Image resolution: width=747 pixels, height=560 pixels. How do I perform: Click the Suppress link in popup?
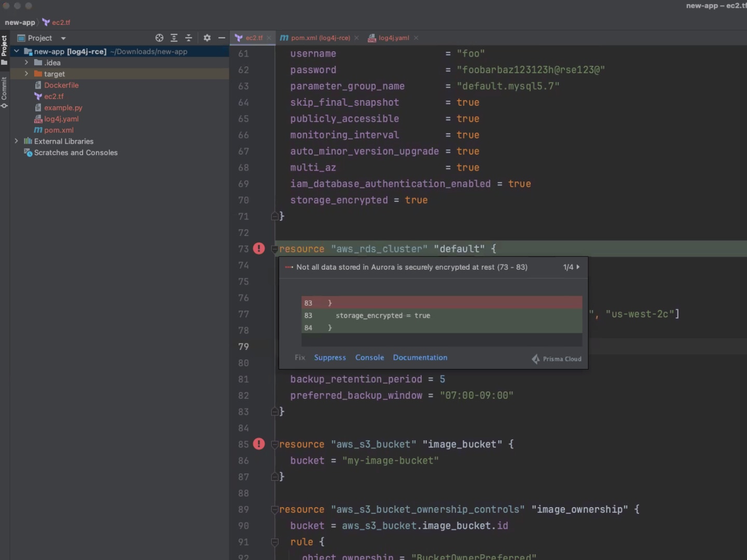pos(330,358)
